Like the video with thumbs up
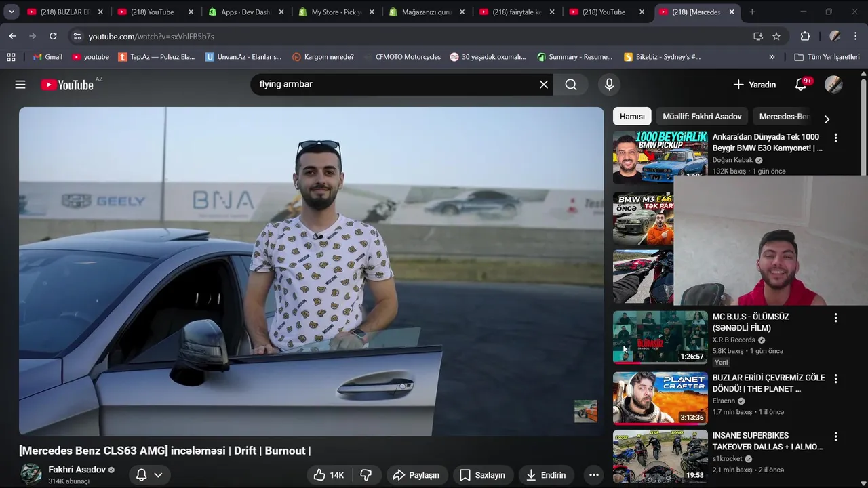 click(329, 475)
